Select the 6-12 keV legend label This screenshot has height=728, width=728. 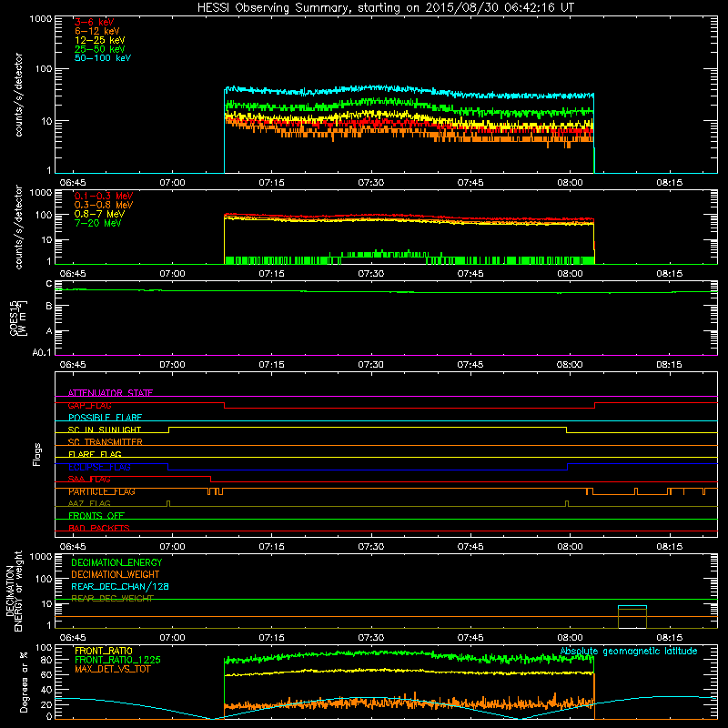coord(97,31)
